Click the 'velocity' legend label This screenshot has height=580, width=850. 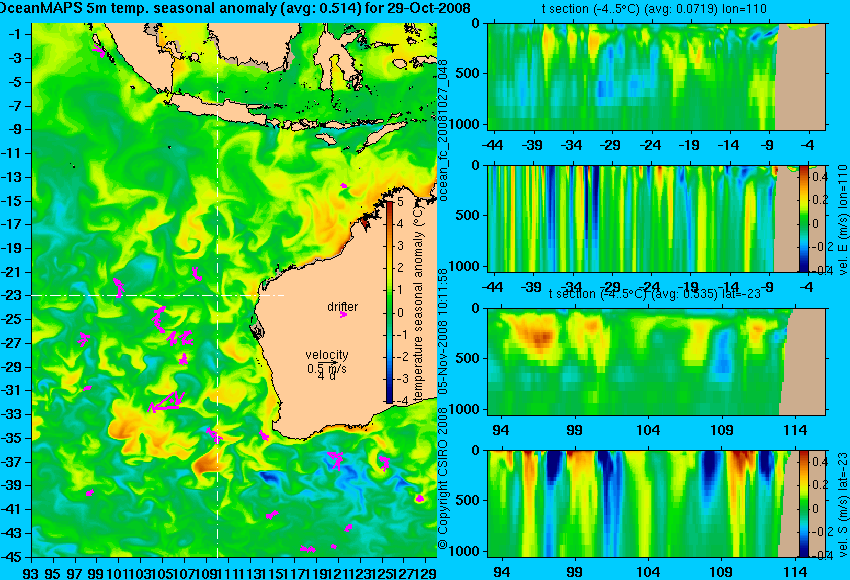pos(327,355)
